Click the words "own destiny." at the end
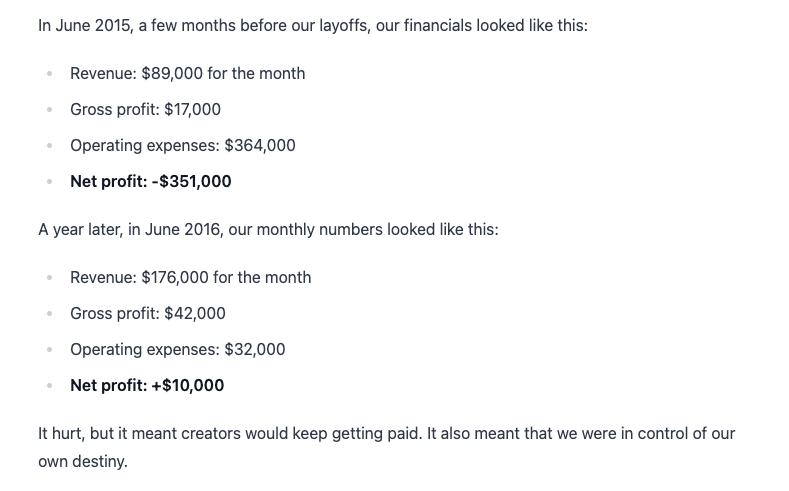 coord(83,462)
